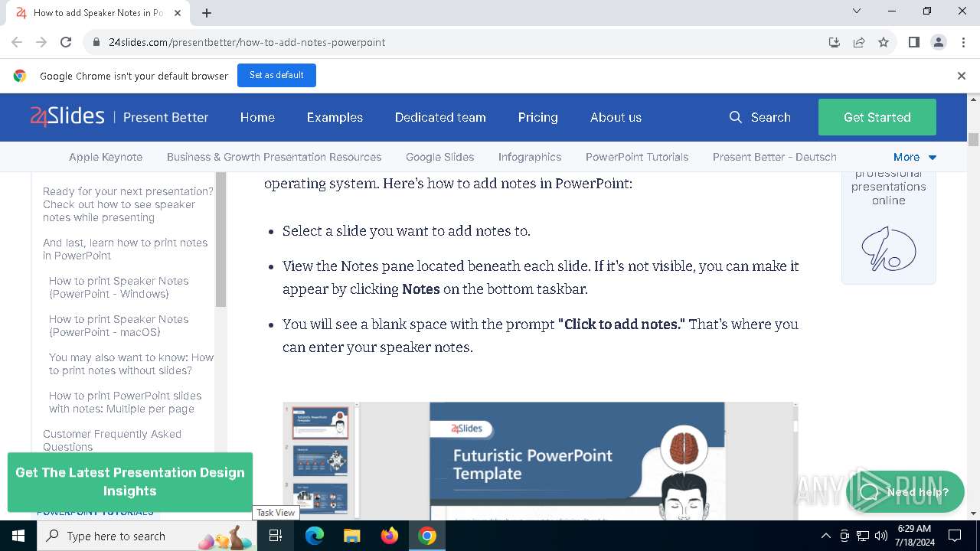Click the Set as default button
The width and height of the screenshot is (980, 551).
pos(276,75)
